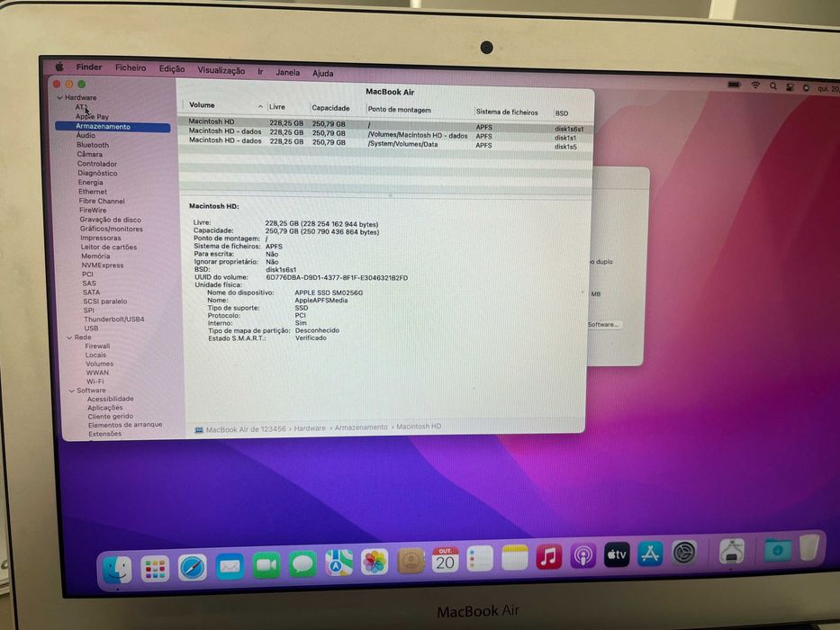Open the Janela menu
Viewport: 840px width, 630px height.
[288, 72]
